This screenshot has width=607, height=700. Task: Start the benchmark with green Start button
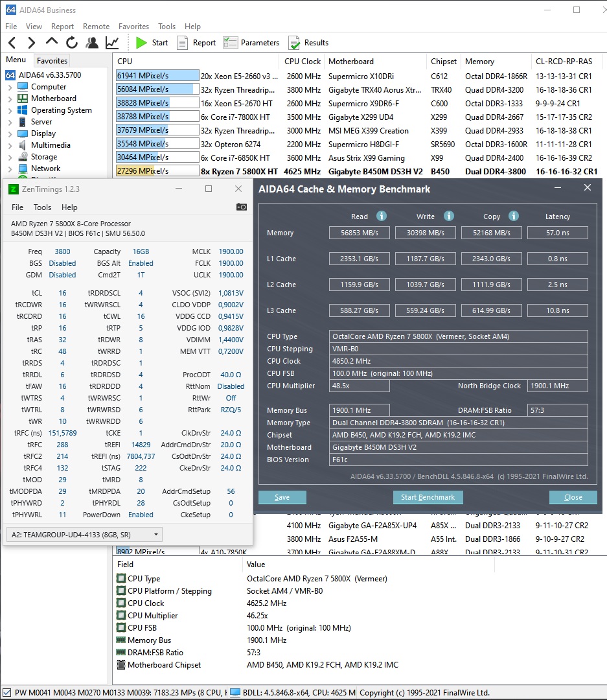coord(152,43)
